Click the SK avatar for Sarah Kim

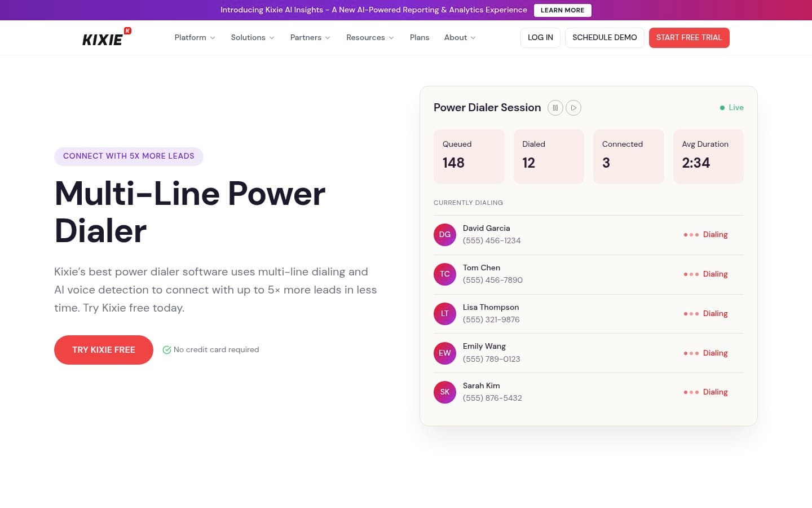click(x=445, y=392)
